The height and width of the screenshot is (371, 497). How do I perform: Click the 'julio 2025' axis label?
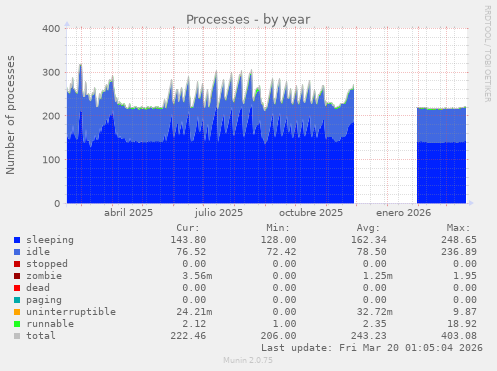pos(219,213)
